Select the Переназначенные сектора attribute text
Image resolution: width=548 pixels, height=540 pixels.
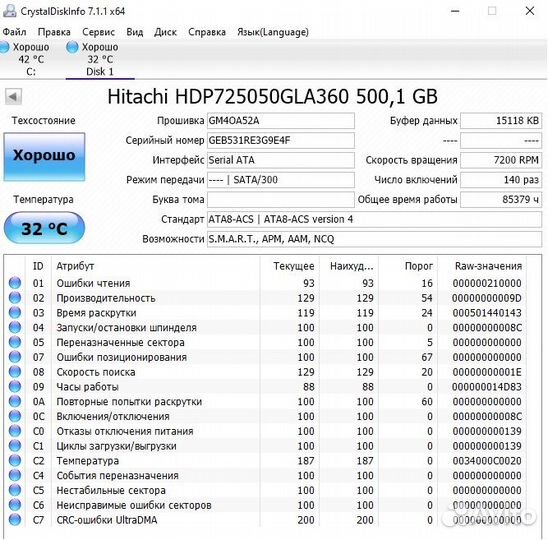tap(121, 342)
